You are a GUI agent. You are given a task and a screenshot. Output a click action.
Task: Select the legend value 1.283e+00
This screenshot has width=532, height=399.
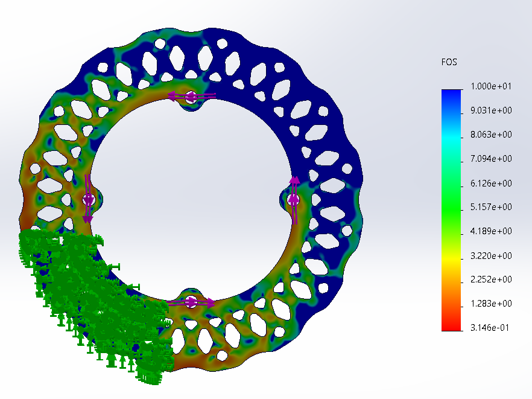point(491,303)
